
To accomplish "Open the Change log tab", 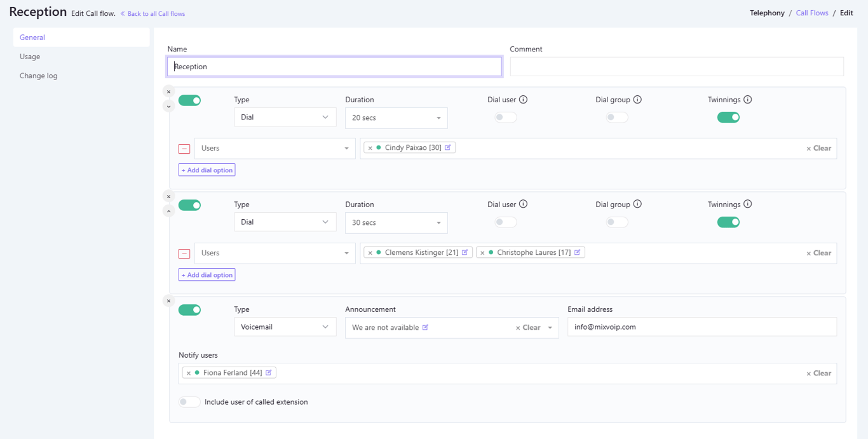I will click(x=38, y=76).
